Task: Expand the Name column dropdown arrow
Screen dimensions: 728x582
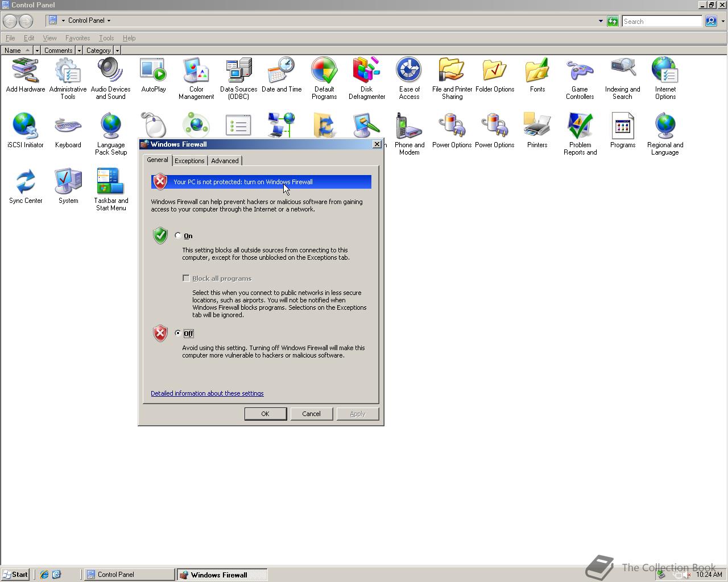Action: 37,51
